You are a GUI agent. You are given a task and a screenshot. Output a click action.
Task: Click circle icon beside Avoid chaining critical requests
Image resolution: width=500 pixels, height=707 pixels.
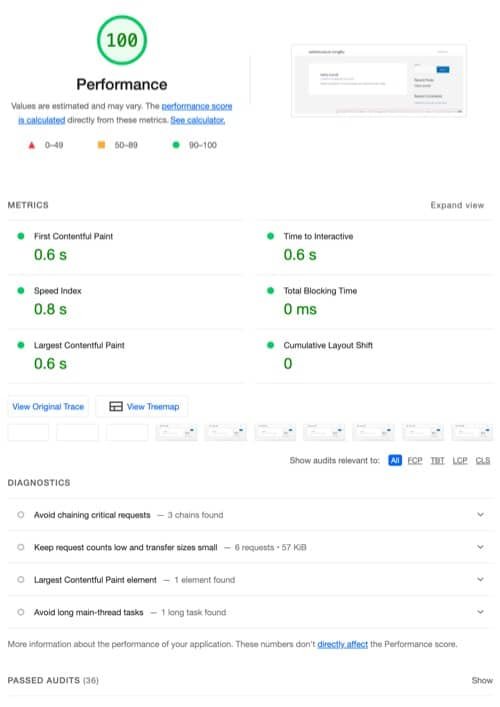(x=21, y=514)
